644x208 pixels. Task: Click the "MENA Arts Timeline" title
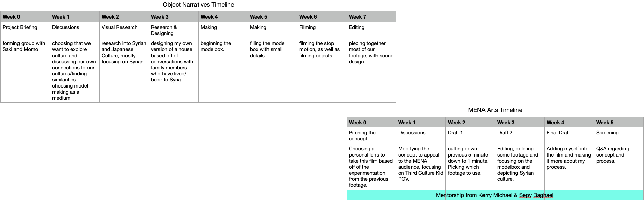(x=495, y=110)
